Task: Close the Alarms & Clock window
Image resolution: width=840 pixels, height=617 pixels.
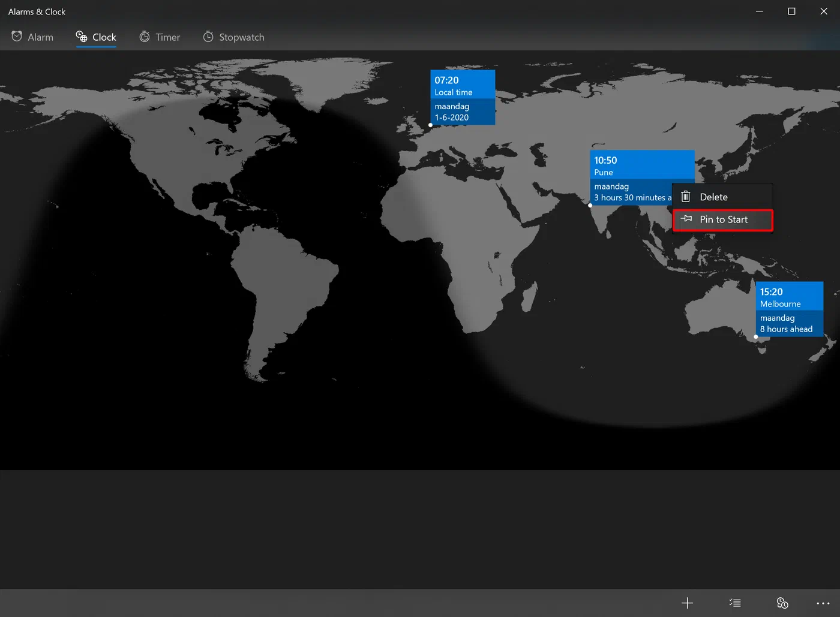Action: pyautogui.click(x=824, y=11)
